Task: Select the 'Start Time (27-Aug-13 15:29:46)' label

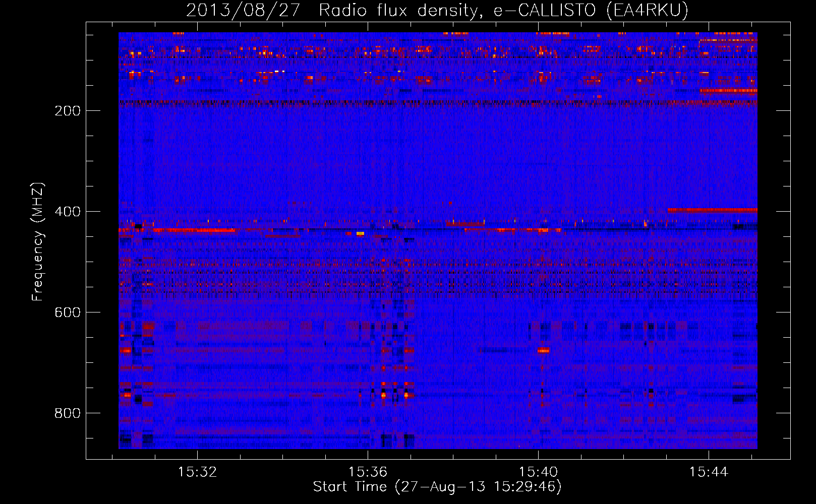Action: tap(437, 487)
